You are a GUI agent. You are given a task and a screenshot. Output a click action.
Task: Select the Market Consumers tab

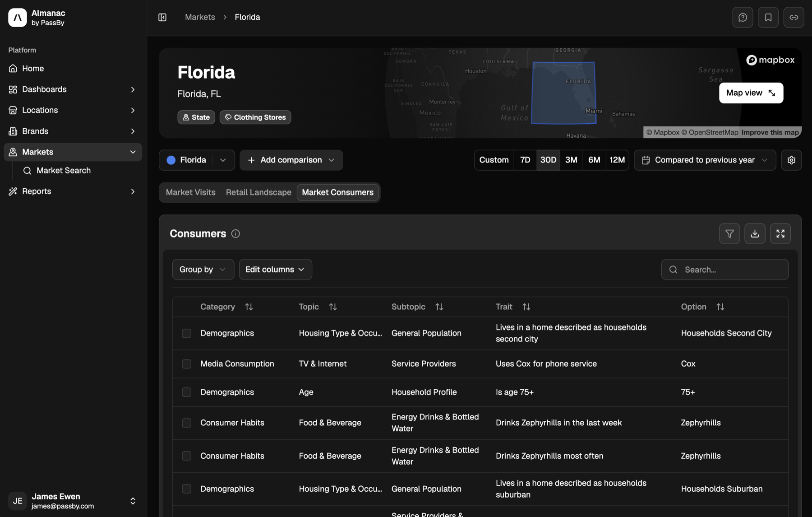click(x=337, y=192)
